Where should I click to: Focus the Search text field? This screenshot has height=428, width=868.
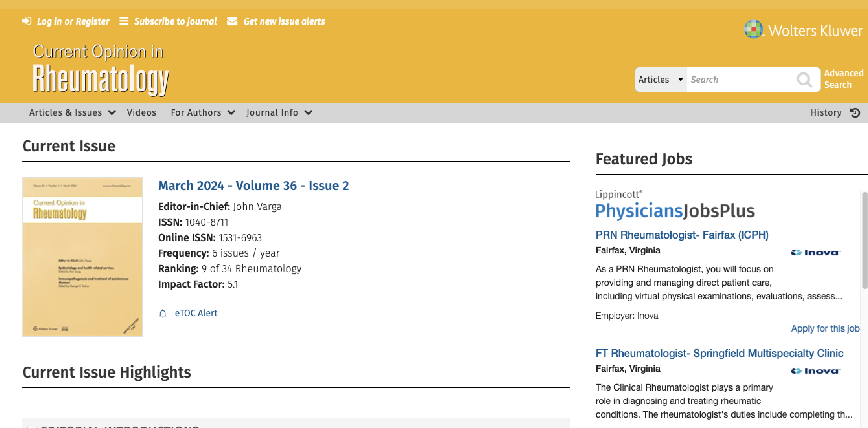coord(740,80)
